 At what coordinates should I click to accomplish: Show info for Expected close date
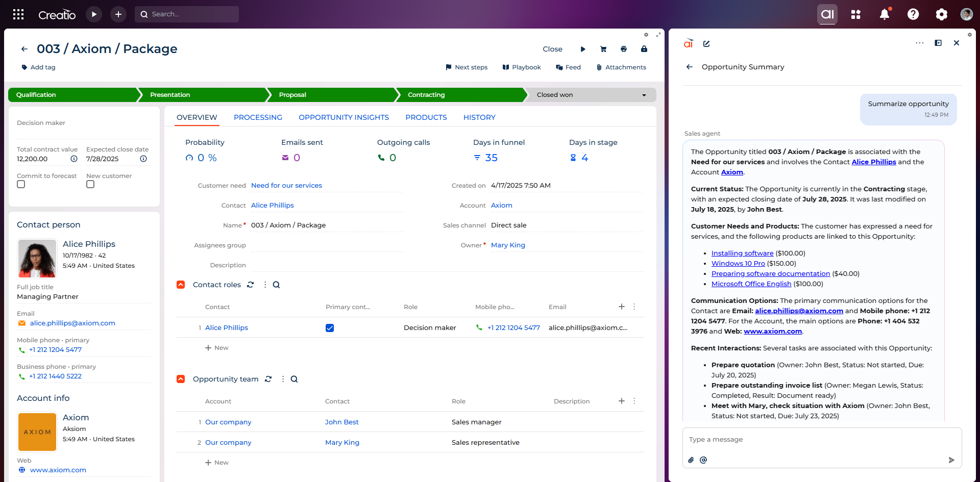click(x=143, y=159)
